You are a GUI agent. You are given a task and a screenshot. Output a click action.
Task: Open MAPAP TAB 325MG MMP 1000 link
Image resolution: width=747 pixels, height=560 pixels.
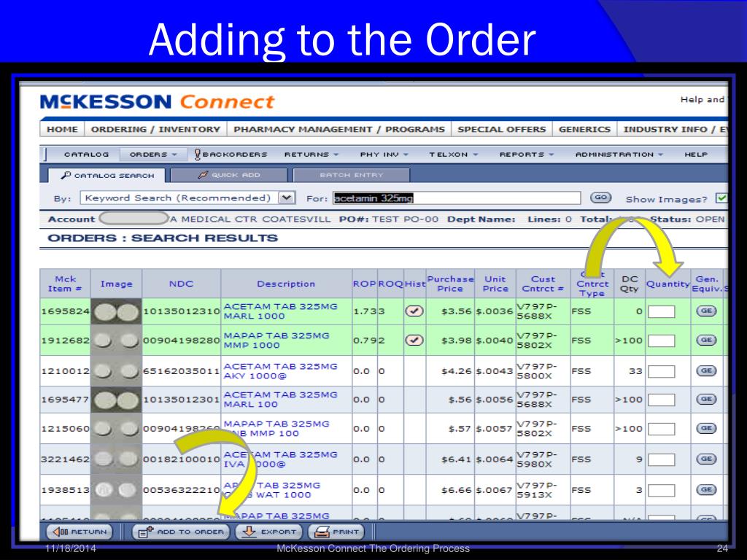point(276,340)
